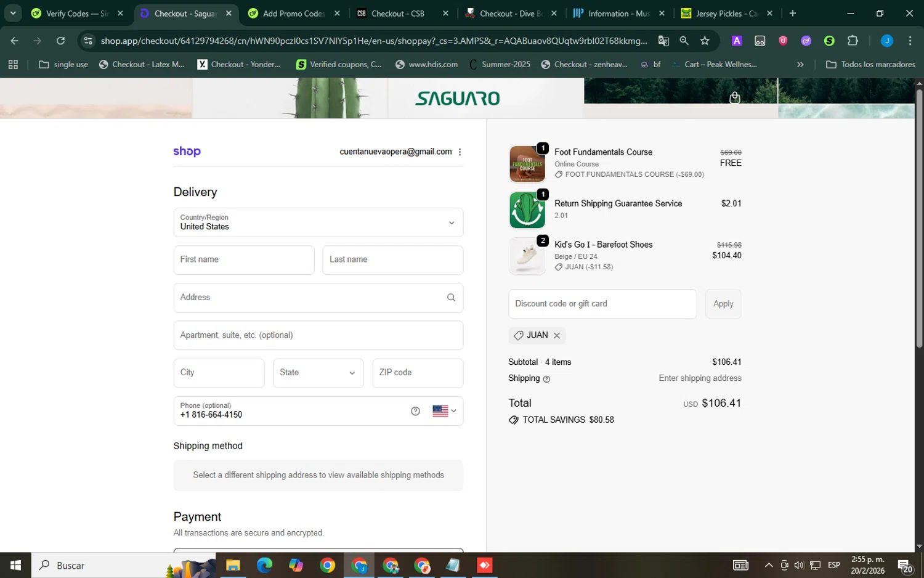Viewport: 924px width, 578px height.
Task: Open Chrome three-dot main menu
Action: click(910, 41)
